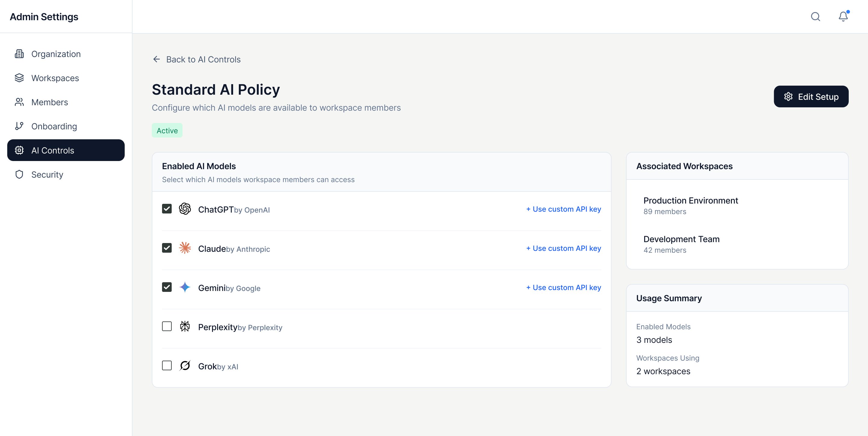Open the Members section

click(x=66, y=102)
